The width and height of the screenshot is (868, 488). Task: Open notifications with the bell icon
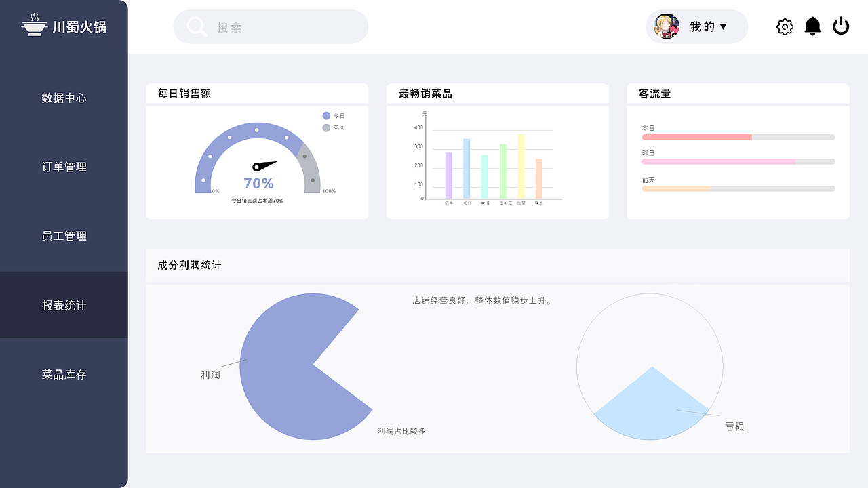tap(812, 26)
